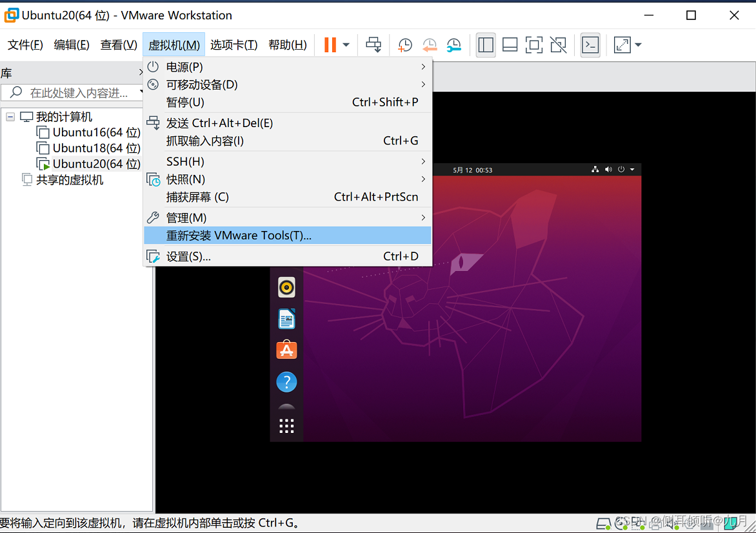756x533 pixels.
Task: Click the send Ctrl+Alt+Del toolbar icon
Action: (x=373, y=45)
